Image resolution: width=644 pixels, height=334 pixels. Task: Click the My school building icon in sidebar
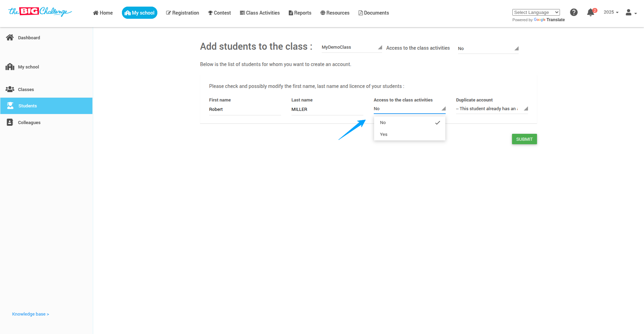10,67
